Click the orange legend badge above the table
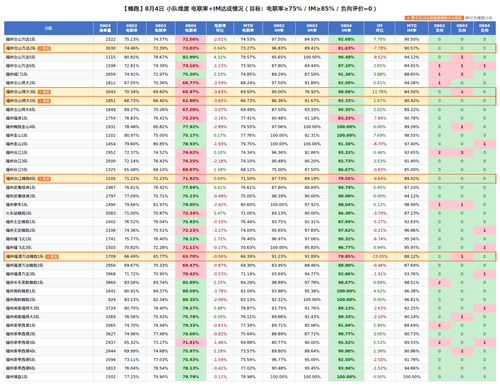 click(434, 18)
